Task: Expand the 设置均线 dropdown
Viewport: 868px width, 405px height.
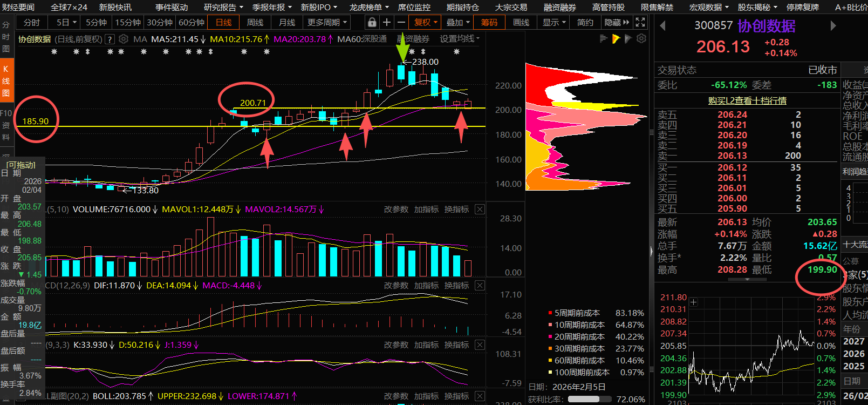Action: 460,39
